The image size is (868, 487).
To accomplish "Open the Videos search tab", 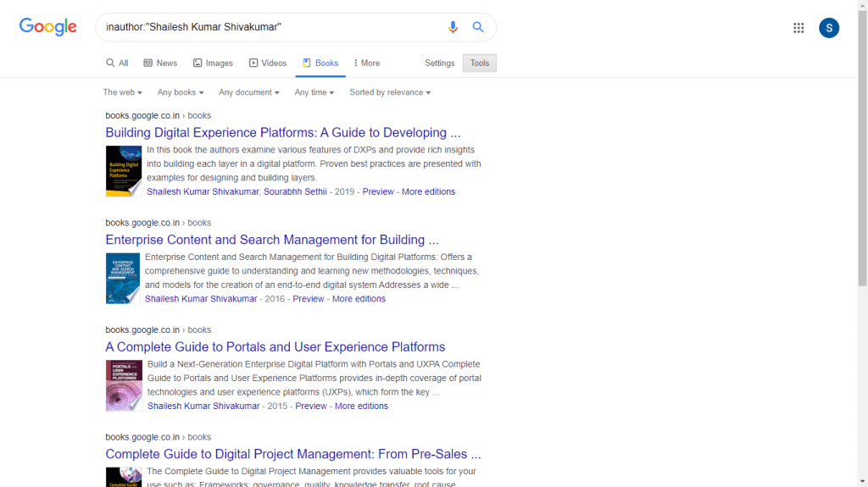I will 268,64.
